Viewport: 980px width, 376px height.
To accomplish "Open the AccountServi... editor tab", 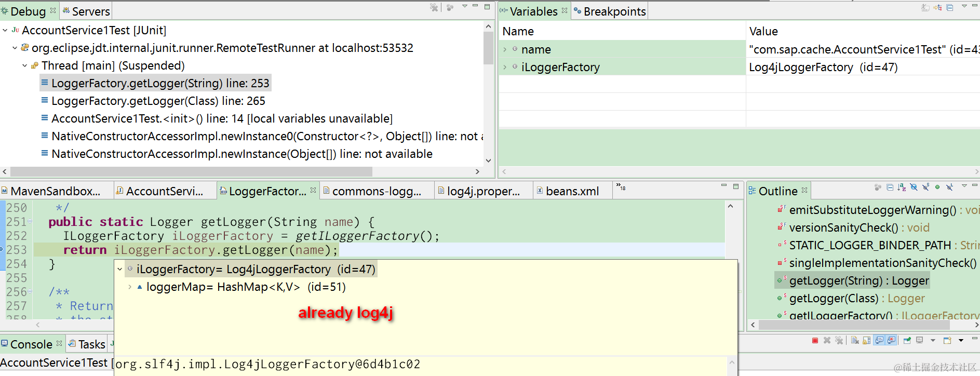I will click(165, 191).
